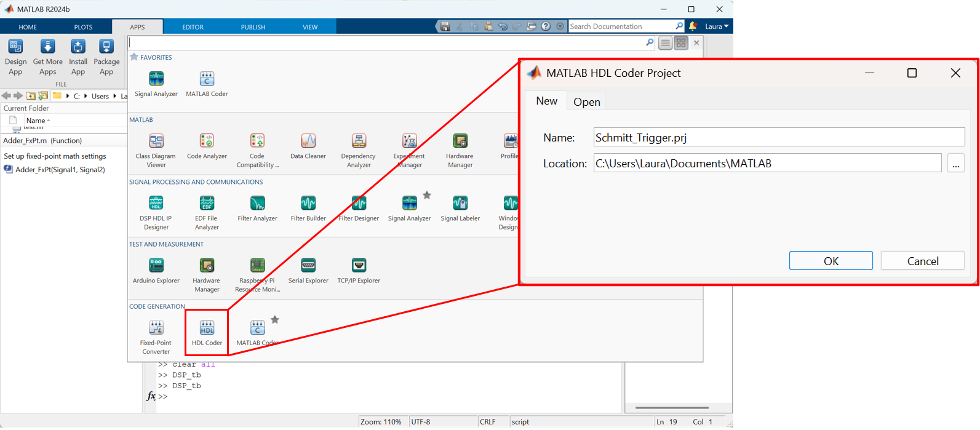This screenshot has width=980, height=430.
Task: Open the help question mark icon
Action: [x=546, y=26]
